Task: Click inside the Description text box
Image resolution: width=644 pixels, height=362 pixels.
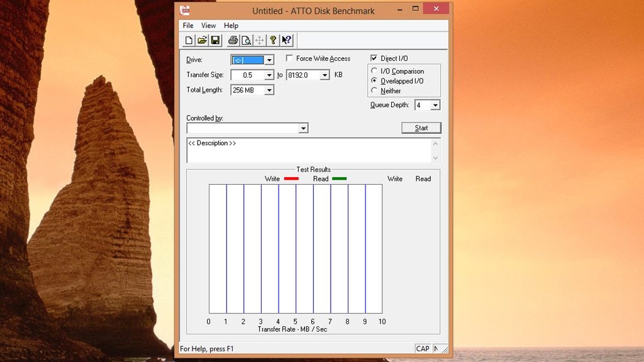Action: [309, 151]
